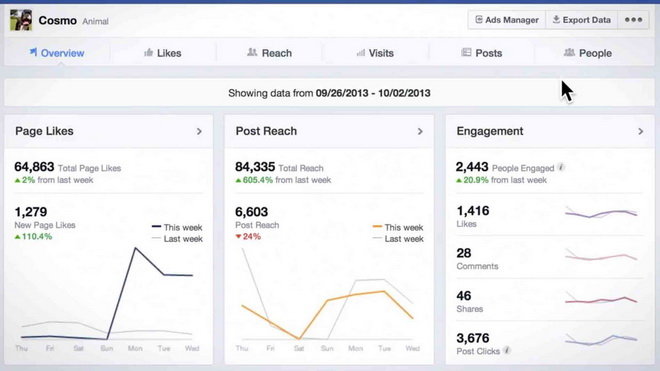Viewport: 660px width, 371px height.
Task: Open the three-dots more options menu
Action: coord(633,20)
